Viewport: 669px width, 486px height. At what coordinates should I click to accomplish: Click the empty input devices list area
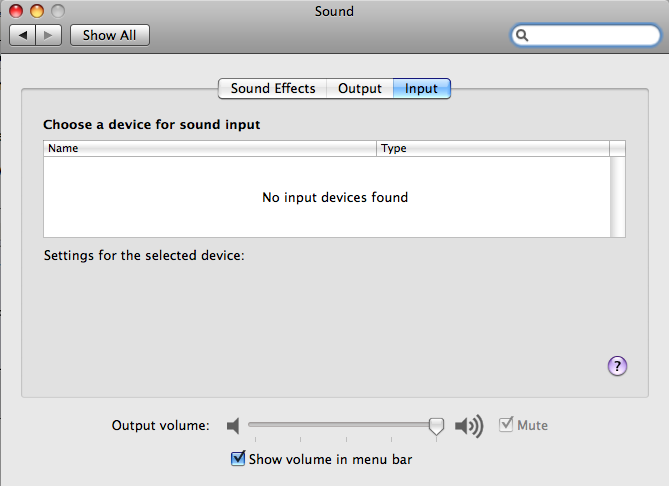tap(327, 197)
